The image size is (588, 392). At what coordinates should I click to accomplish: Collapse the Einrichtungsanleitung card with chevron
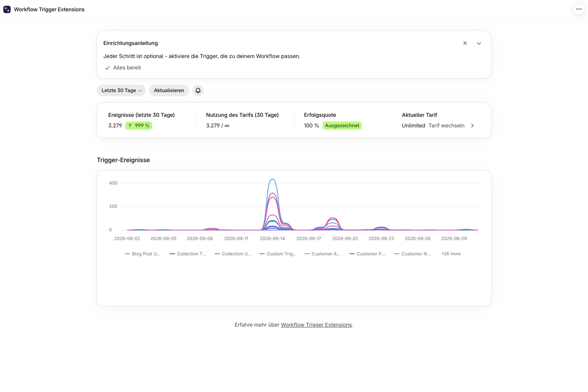[x=479, y=43]
